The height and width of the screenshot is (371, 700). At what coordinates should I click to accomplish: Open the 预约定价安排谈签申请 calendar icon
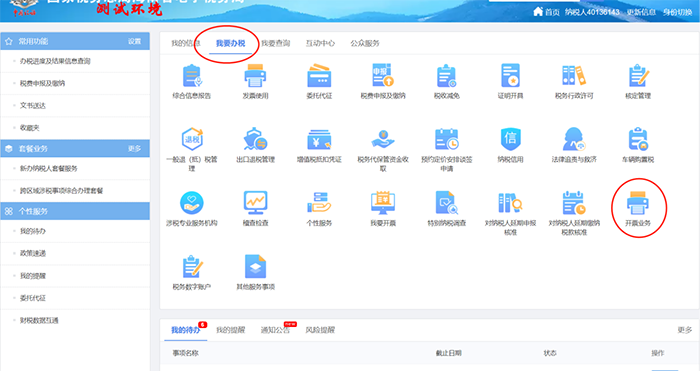(x=446, y=139)
